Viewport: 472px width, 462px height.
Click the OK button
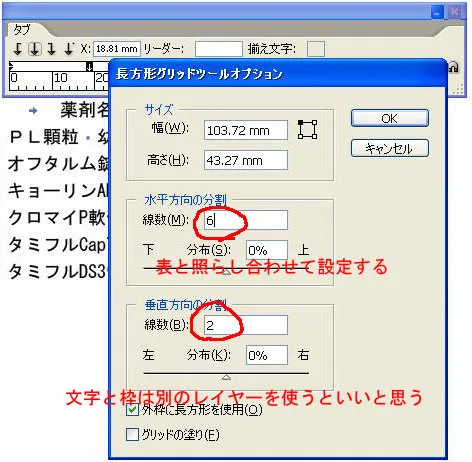[389, 118]
